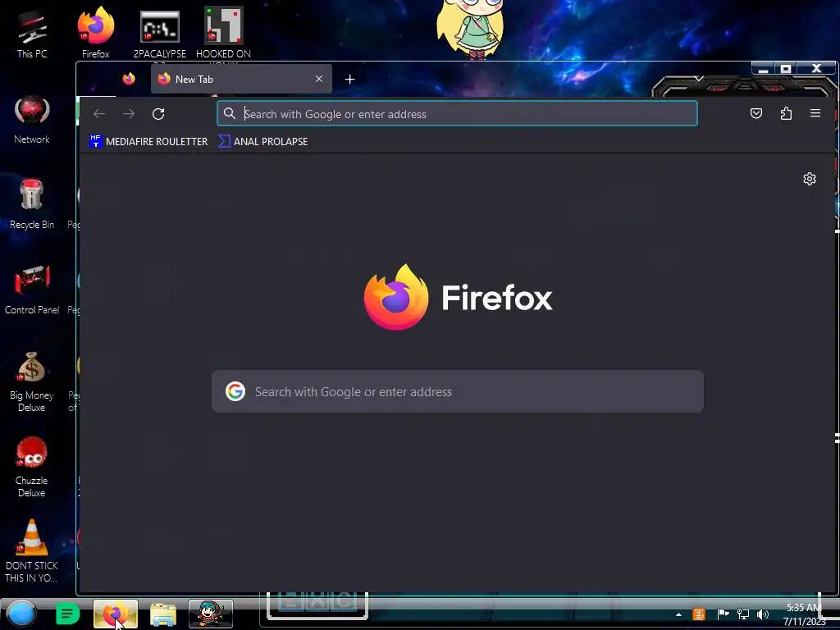This screenshot has height=630, width=840.
Task: Open File Explorer from the taskbar
Action: point(163,614)
